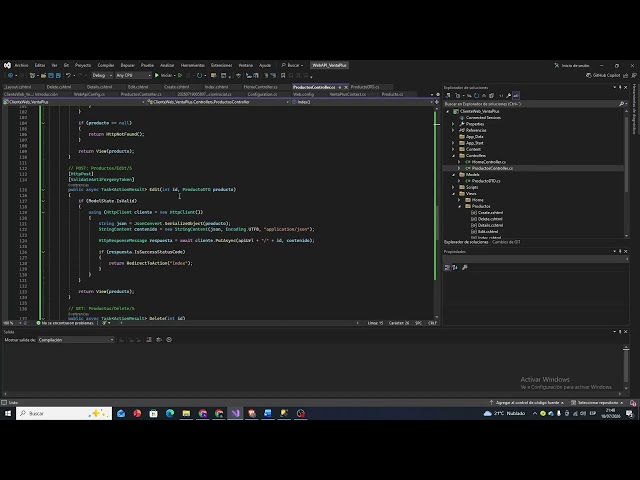Click the home view icon in Solution Explorer toolbar

448,96
